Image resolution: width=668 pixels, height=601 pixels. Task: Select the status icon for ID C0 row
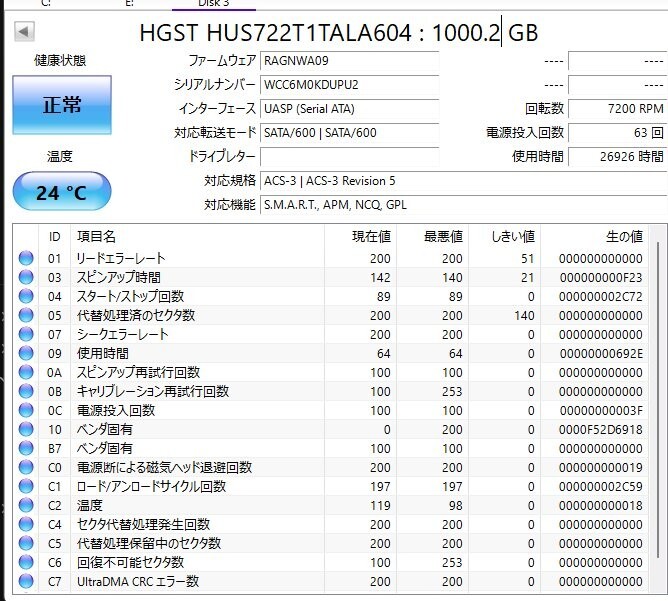click(x=26, y=467)
